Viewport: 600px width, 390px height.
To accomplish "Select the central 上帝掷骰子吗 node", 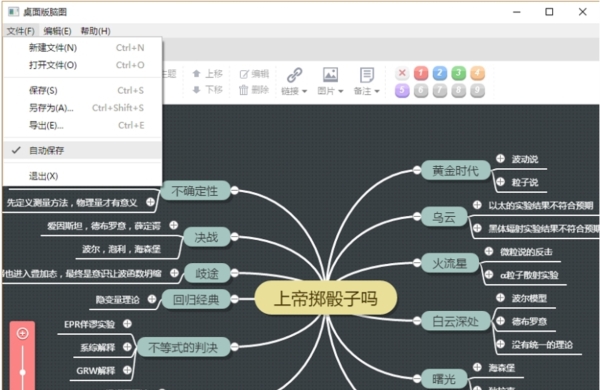I will pos(326,298).
